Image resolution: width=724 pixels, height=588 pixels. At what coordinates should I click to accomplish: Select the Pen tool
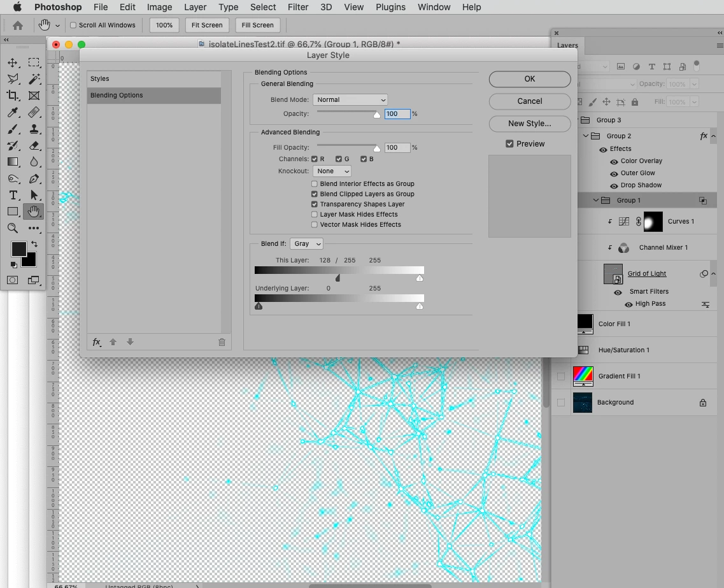(x=34, y=179)
